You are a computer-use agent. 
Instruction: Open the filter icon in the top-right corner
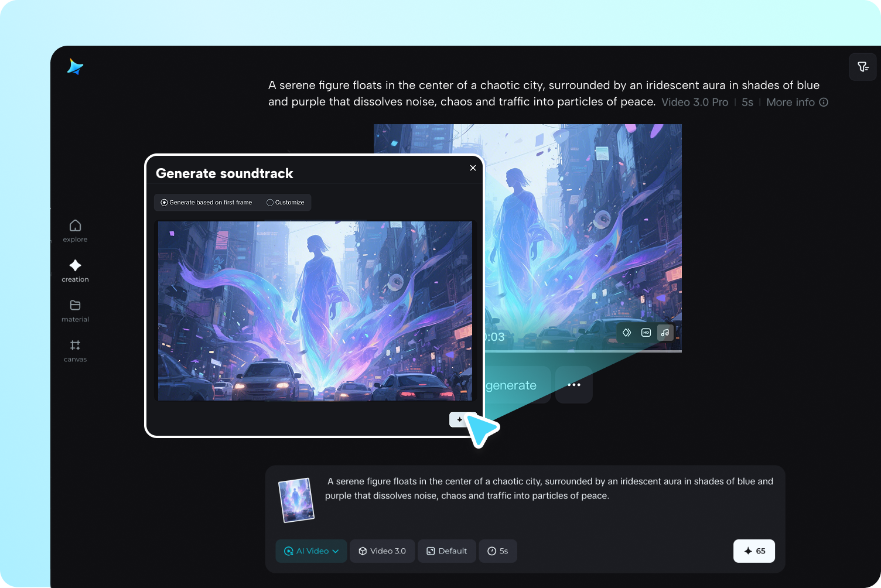click(862, 66)
